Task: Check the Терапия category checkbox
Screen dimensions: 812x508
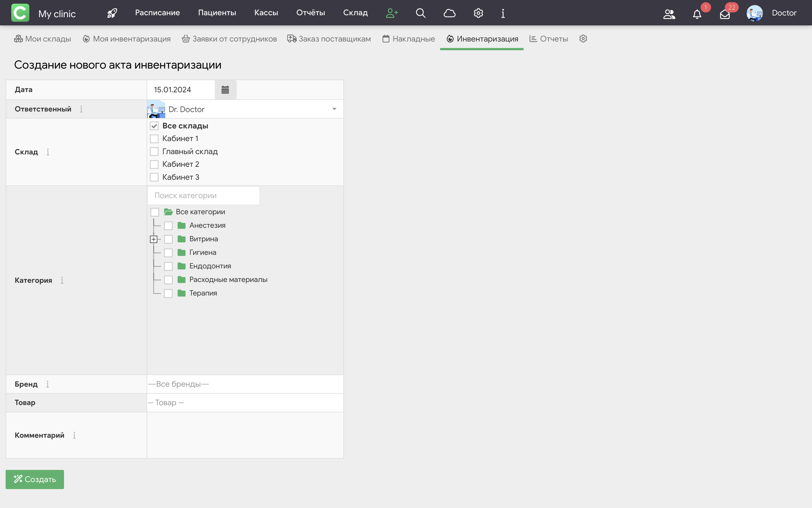Action: click(168, 293)
